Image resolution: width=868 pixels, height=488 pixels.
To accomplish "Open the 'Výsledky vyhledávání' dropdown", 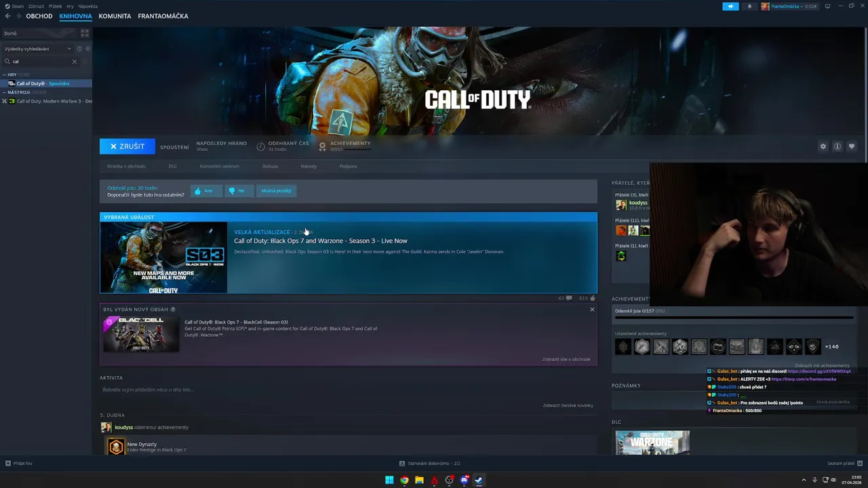I will tap(37, 49).
